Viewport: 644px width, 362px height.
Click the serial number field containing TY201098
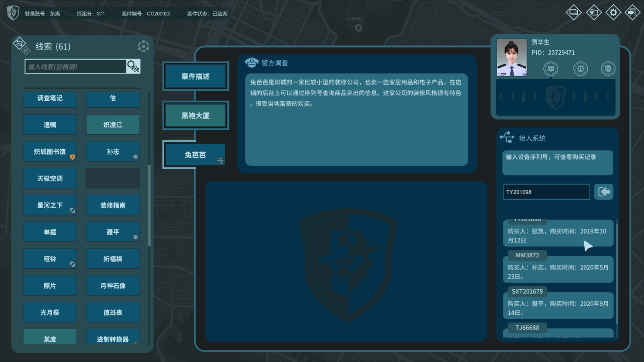click(x=546, y=192)
